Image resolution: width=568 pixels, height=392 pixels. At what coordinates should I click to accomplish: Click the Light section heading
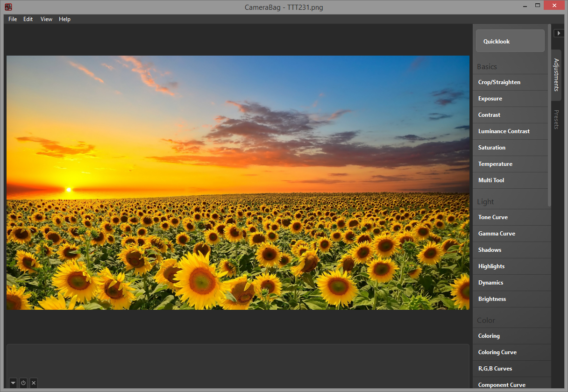(485, 202)
